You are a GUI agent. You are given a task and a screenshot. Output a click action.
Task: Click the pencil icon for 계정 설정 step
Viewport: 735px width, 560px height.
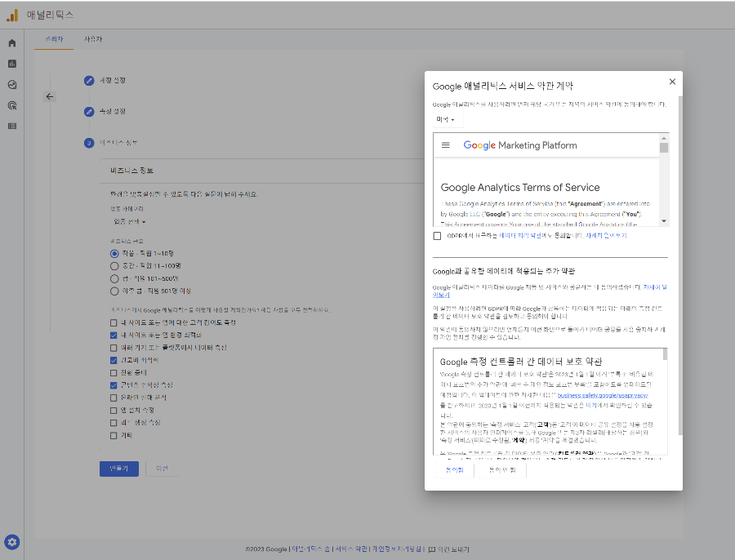click(89, 81)
